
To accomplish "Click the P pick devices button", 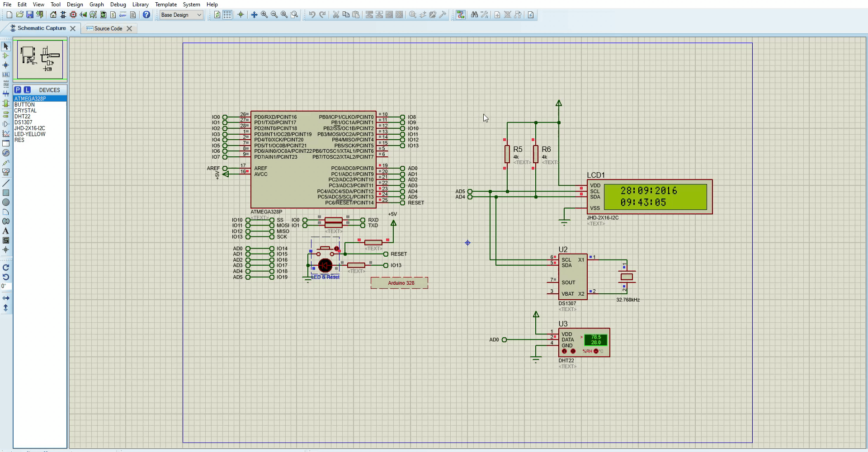I will [18, 90].
